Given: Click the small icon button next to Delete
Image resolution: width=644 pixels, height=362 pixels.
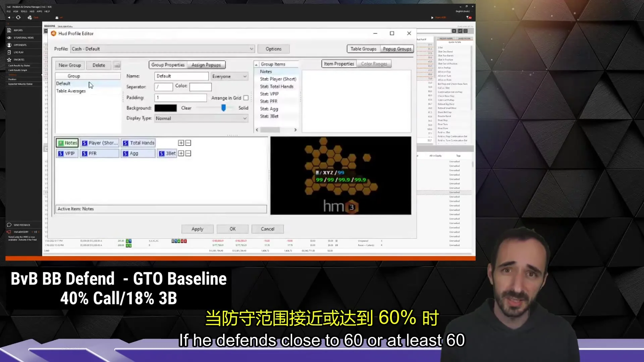Looking at the screenshot, I should [x=117, y=65].
